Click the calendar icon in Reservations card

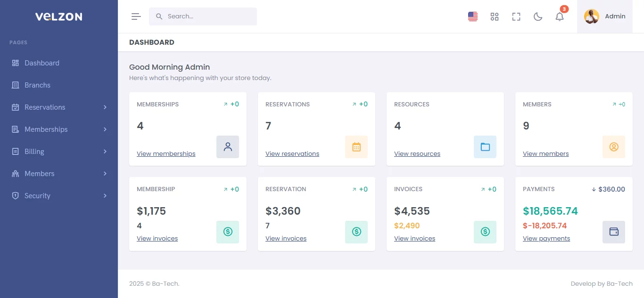pyautogui.click(x=356, y=147)
